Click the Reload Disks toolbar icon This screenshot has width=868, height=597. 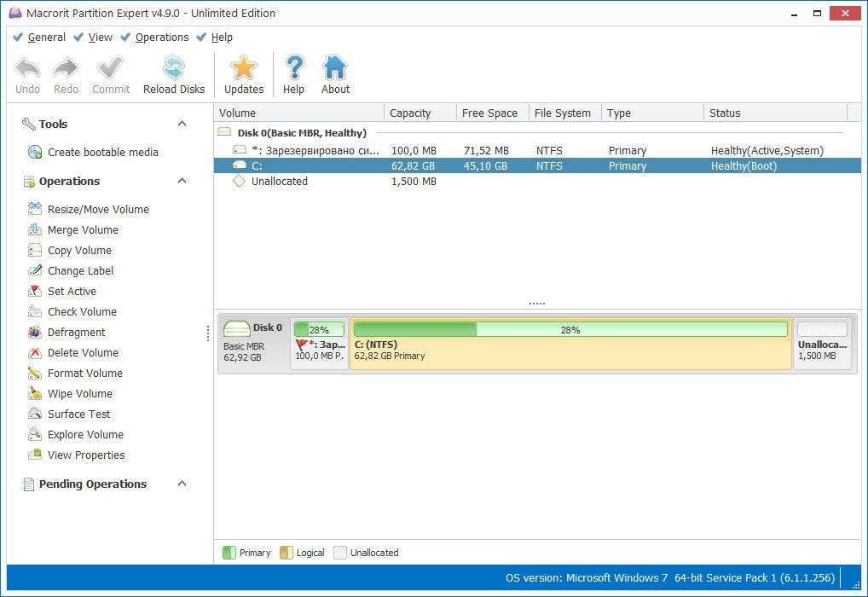click(174, 68)
